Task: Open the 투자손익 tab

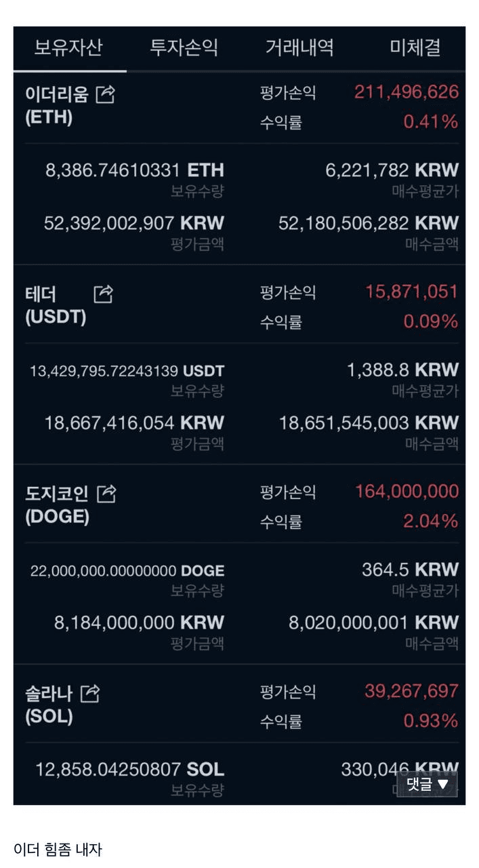Action: point(184,47)
